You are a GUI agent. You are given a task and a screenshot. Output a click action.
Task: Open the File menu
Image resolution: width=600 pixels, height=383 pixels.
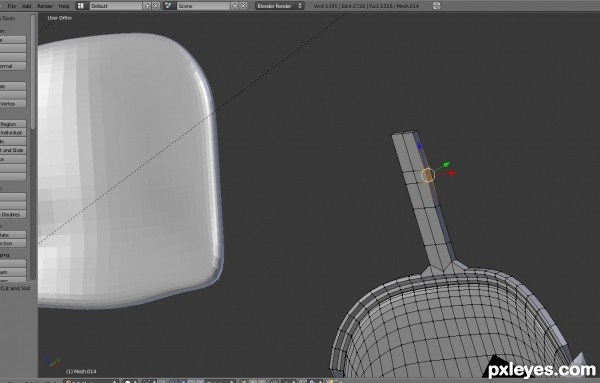click(x=12, y=6)
